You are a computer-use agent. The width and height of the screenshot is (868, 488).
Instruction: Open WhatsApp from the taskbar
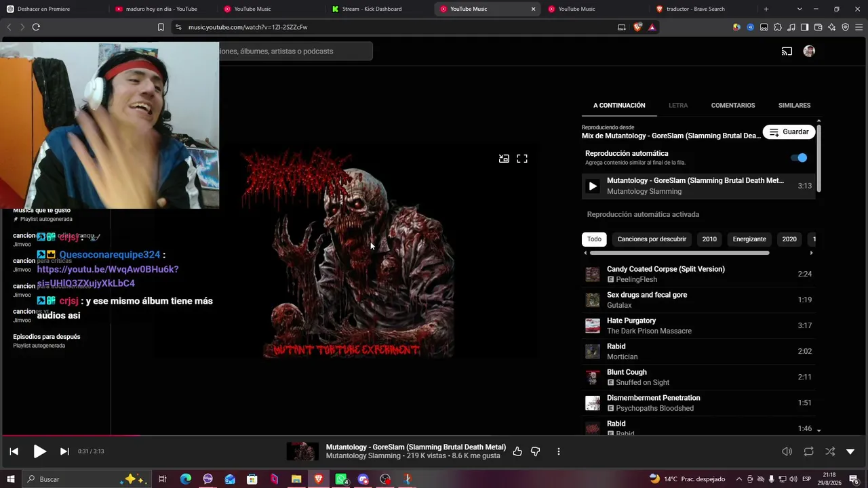(341, 479)
